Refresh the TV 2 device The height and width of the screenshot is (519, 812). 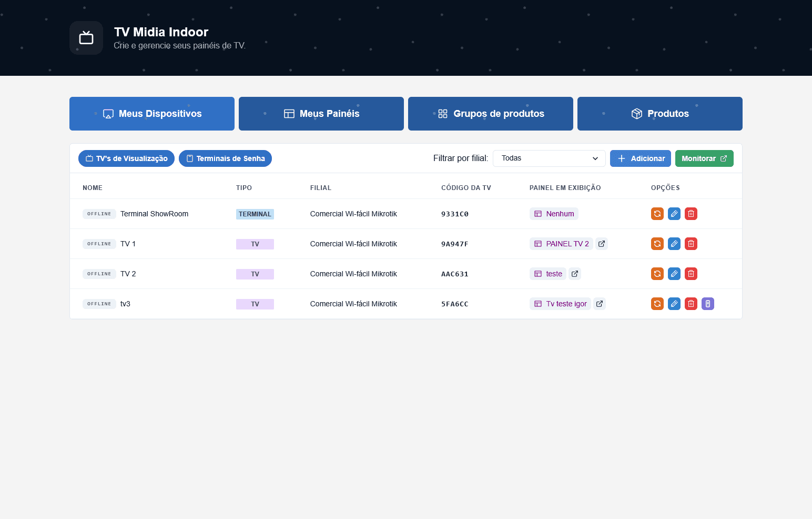[x=657, y=274]
